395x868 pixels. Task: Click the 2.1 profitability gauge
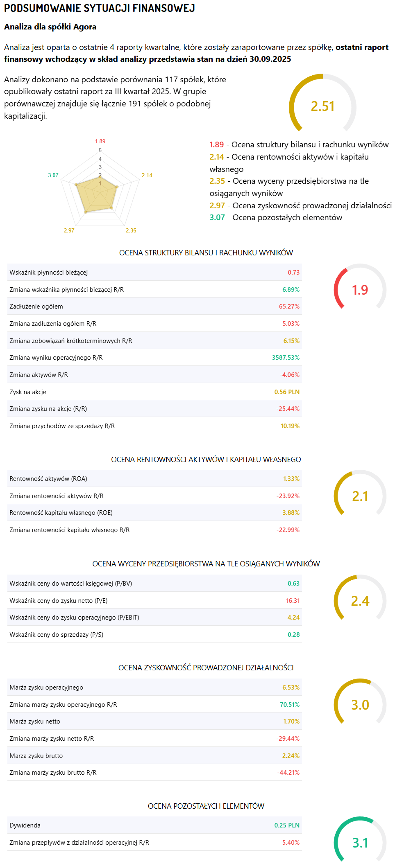click(360, 496)
